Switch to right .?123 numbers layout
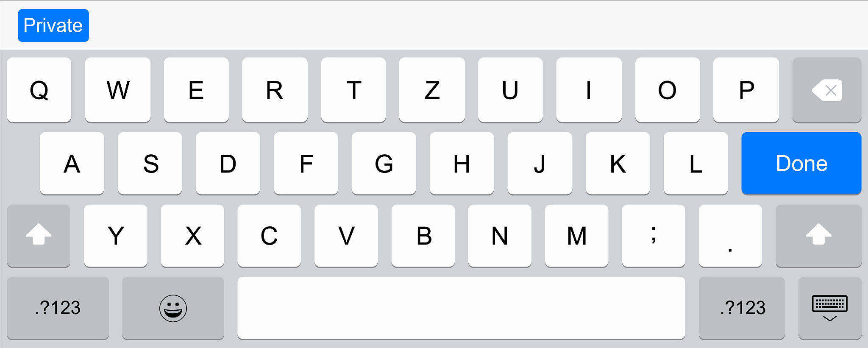The image size is (868, 348). [742, 308]
